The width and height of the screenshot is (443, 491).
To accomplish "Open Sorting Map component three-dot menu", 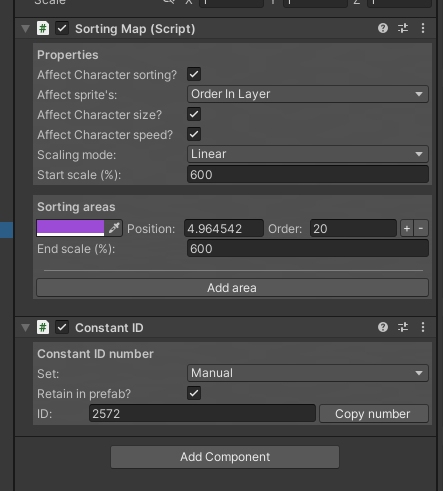I will click(x=423, y=28).
